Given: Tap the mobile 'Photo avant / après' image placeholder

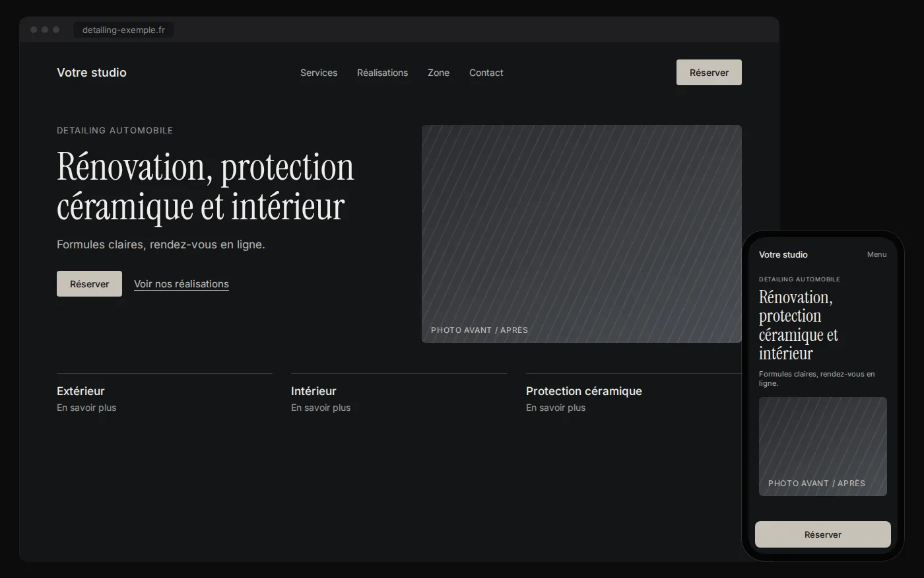Looking at the screenshot, I should click(x=823, y=447).
